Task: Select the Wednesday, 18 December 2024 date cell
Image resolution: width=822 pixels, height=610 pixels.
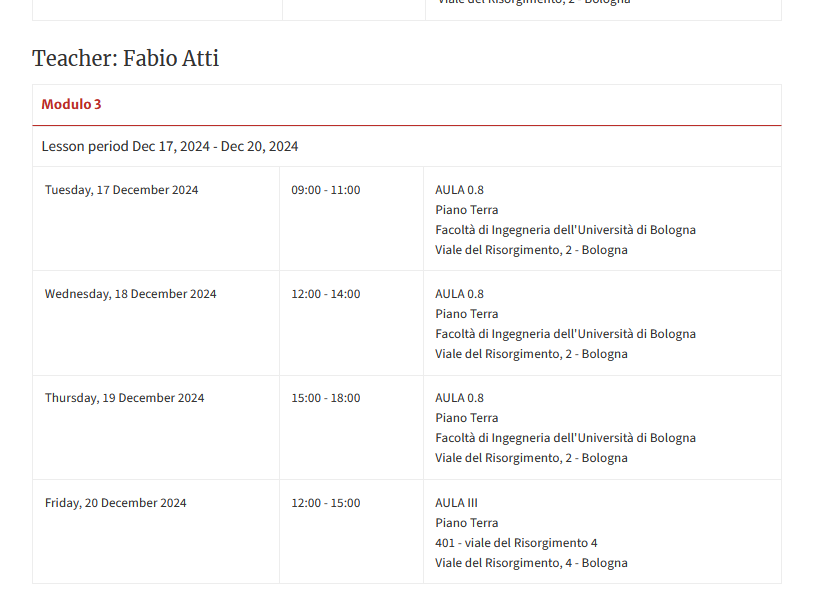Action: pyautogui.click(x=130, y=294)
